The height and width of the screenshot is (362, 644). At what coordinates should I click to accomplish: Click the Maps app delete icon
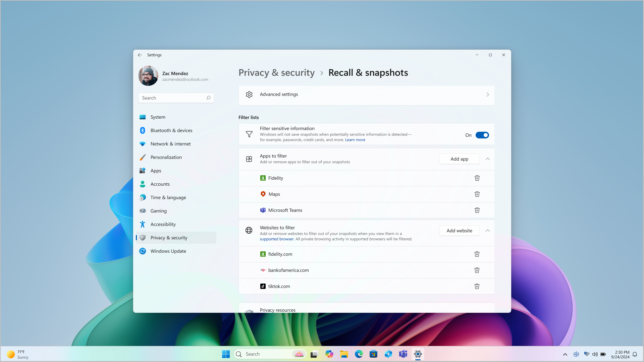[x=477, y=194]
